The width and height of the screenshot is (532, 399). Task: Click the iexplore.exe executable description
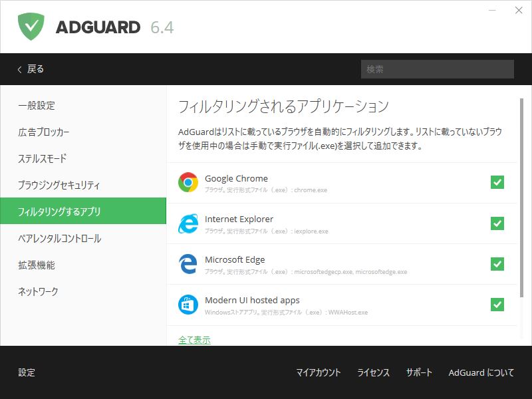pyautogui.click(x=267, y=231)
